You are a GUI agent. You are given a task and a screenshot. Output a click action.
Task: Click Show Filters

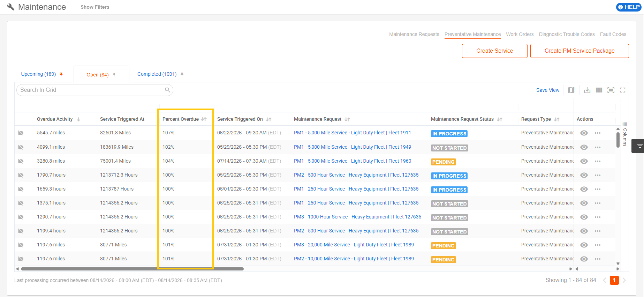pyautogui.click(x=95, y=7)
